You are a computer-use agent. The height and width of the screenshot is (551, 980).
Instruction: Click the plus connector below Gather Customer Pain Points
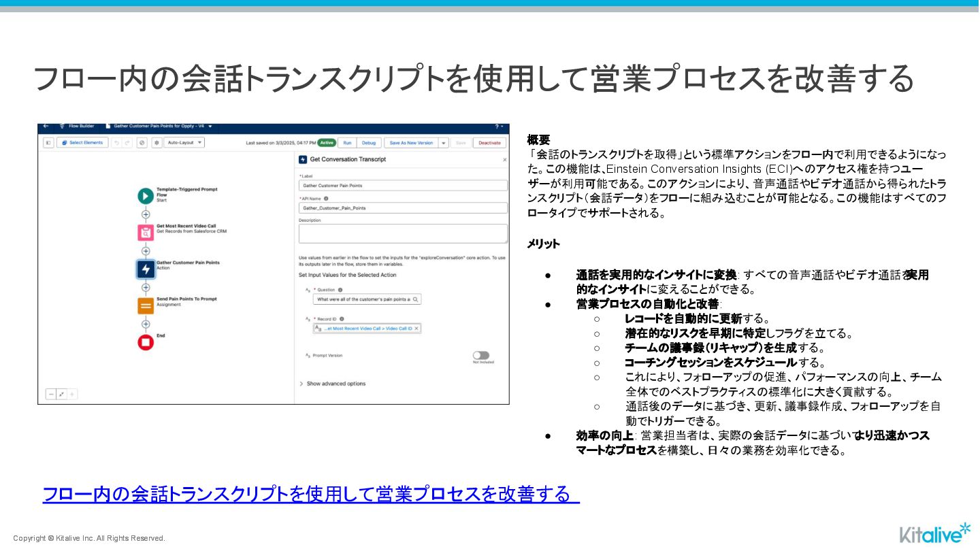[145, 288]
